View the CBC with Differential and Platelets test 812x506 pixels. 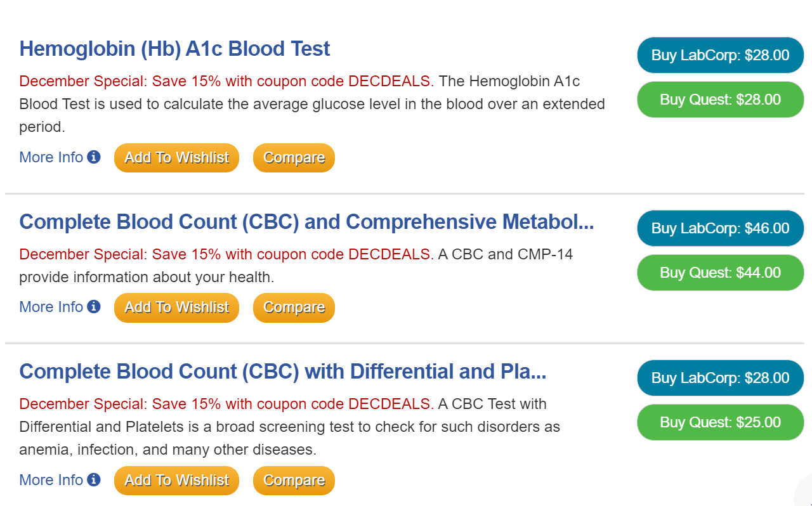(283, 371)
